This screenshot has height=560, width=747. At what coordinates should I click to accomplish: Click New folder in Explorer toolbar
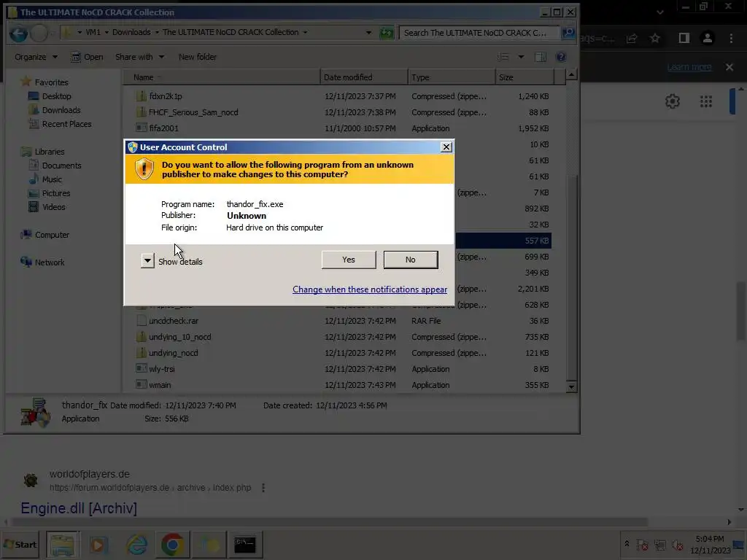(197, 57)
